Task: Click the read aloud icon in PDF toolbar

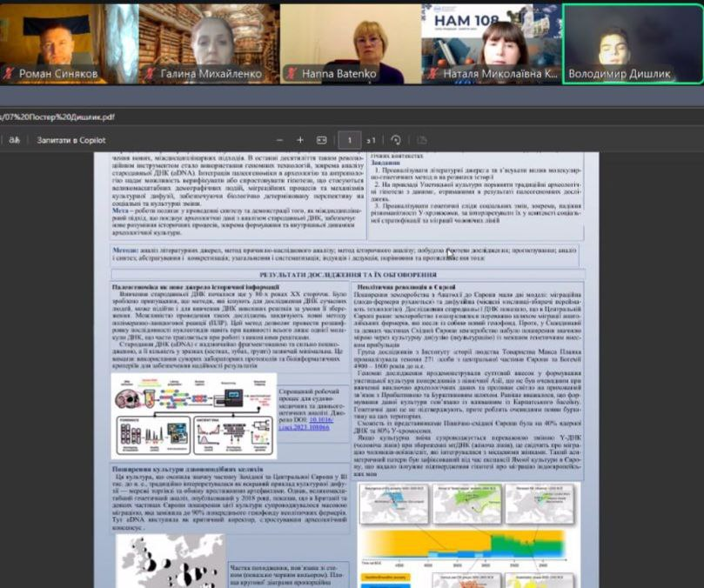Action: (13, 139)
